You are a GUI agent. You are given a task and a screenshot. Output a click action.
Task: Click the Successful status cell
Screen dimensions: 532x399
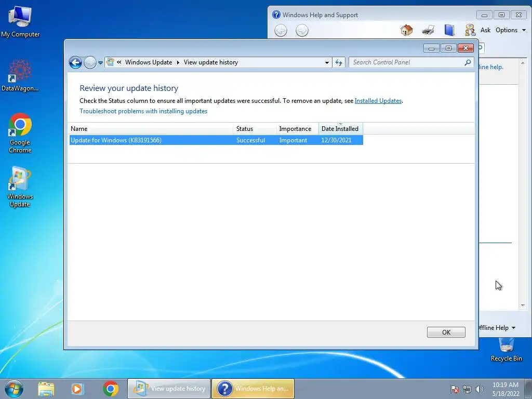[x=250, y=140]
